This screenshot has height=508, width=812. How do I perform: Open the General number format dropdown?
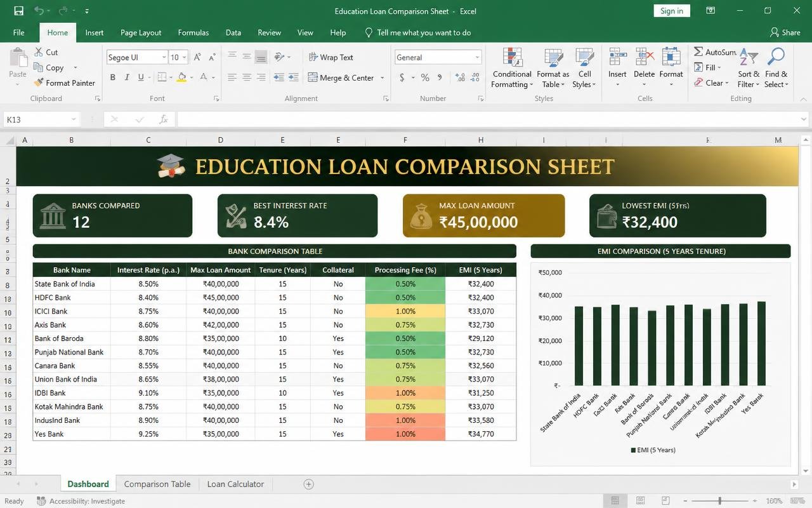click(x=477, y=57)
